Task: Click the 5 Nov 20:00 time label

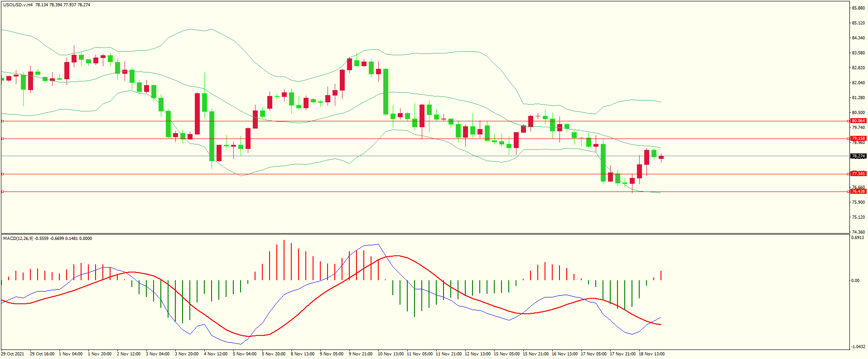Action: pos(274,354)
